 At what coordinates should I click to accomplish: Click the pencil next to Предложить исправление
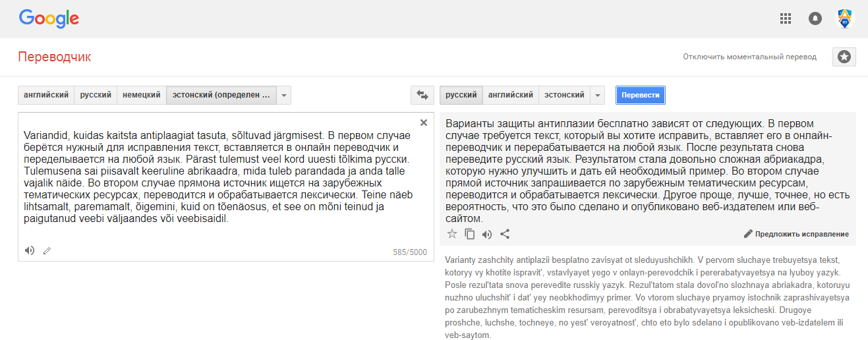tap(748, 234)
